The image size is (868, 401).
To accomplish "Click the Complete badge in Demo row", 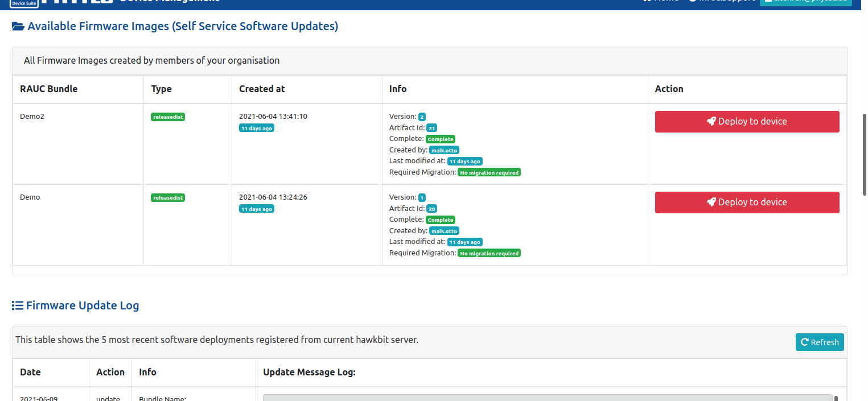I will [441, 220].
